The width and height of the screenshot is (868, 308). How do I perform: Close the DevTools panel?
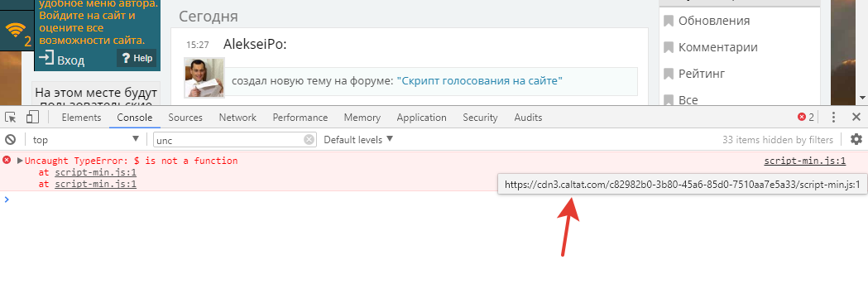(x=856, y=117)
